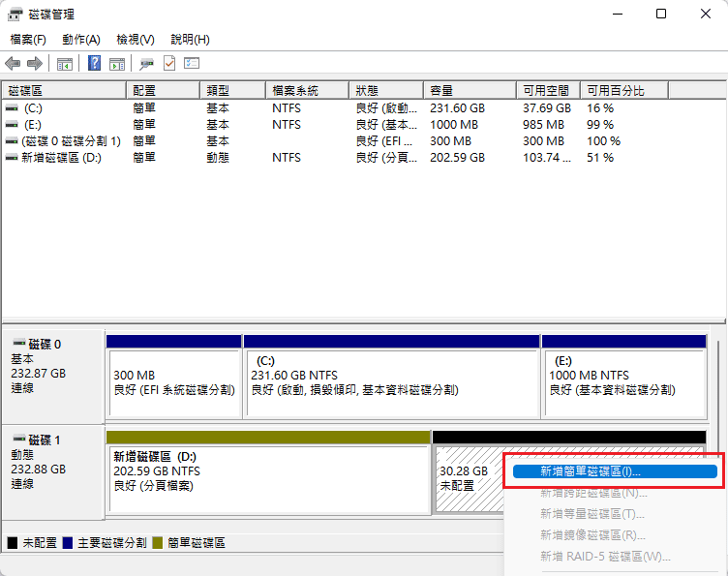Select the 30.28 GB 未配置 unallocated block
728x576 pixels.
tap(468, 478)
